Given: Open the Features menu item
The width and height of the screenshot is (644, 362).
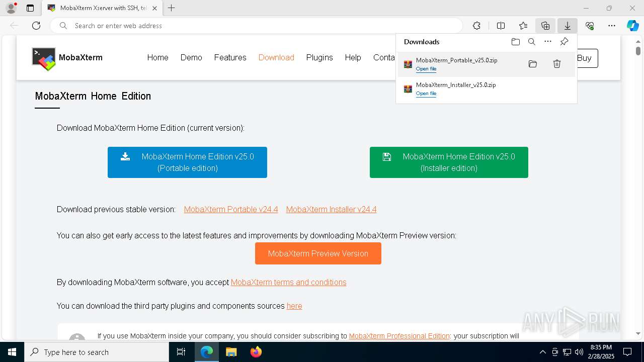Looking at the screenshot, I should [230, 57].
